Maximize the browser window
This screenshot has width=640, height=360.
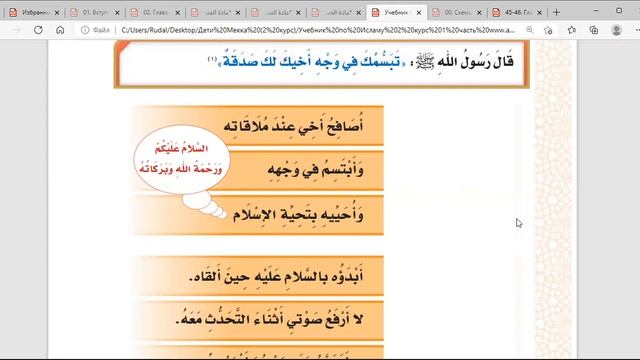coord(619,11)
